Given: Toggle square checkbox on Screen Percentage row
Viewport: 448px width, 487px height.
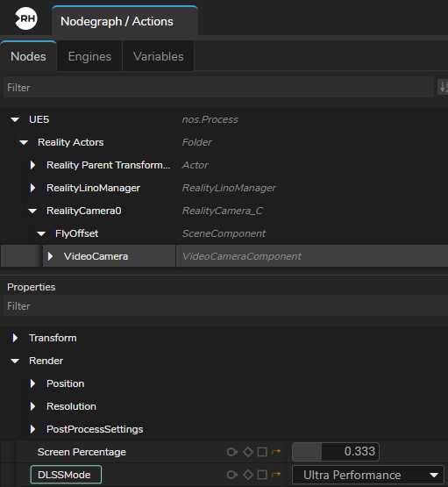Looking at the screenshot, I should [x=262, y=452].
